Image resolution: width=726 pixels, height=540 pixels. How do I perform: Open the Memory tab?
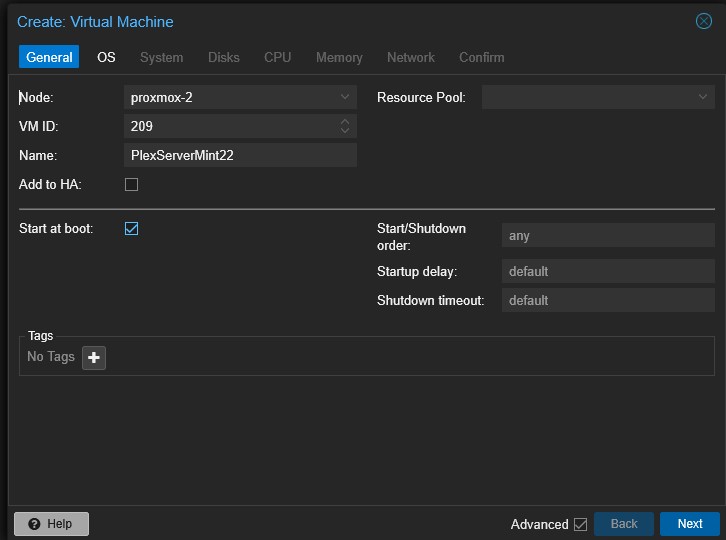[x=339, y=57]
